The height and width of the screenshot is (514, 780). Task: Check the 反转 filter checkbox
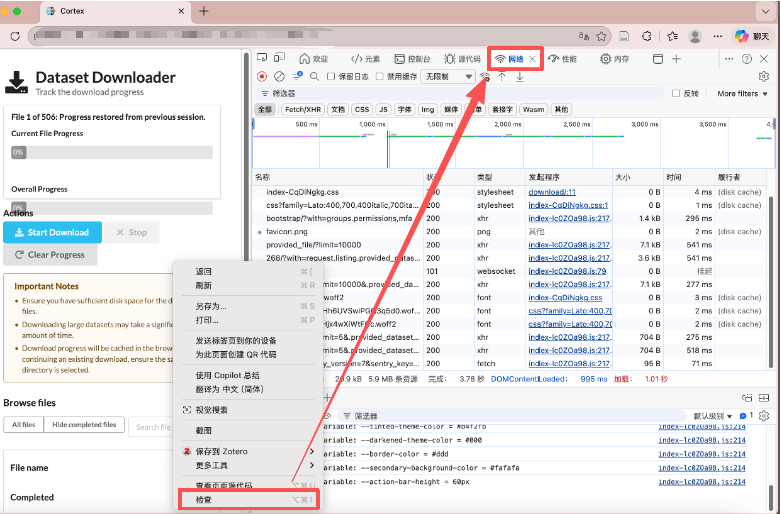coord(676,93)
